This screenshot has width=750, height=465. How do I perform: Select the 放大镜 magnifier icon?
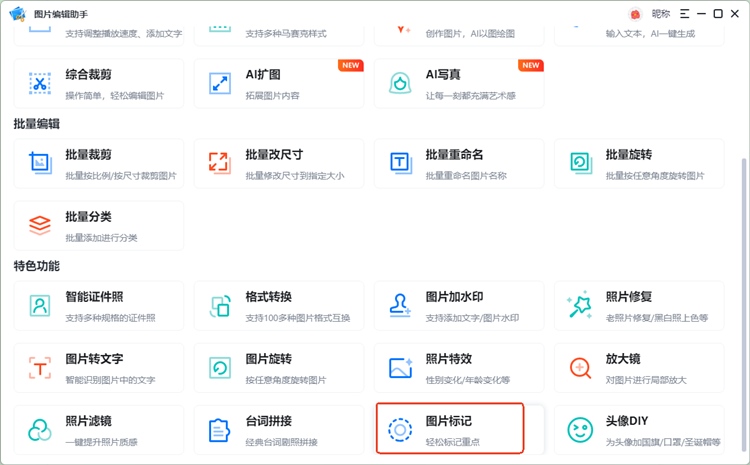[x=580, y=368]
